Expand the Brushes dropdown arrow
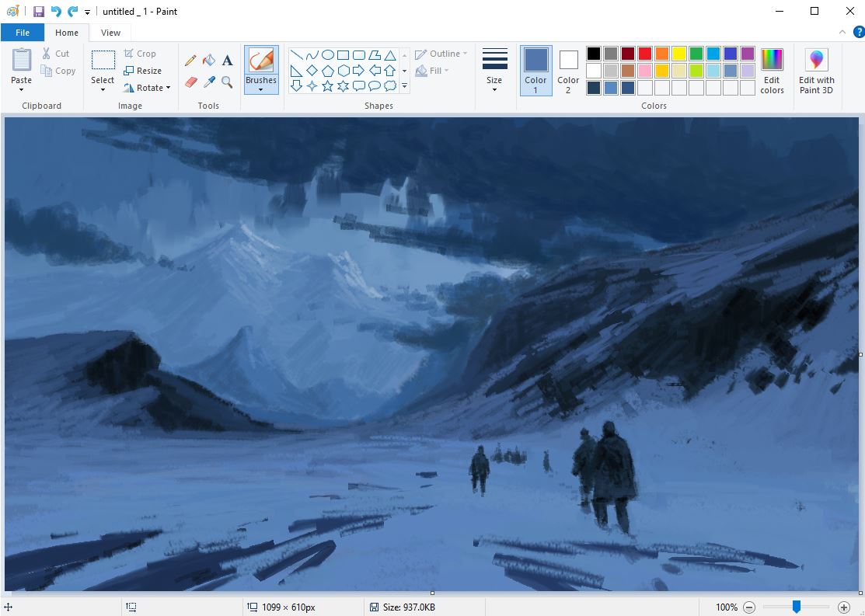This screenshot has width=865, height=616. (x=261, y=90)
